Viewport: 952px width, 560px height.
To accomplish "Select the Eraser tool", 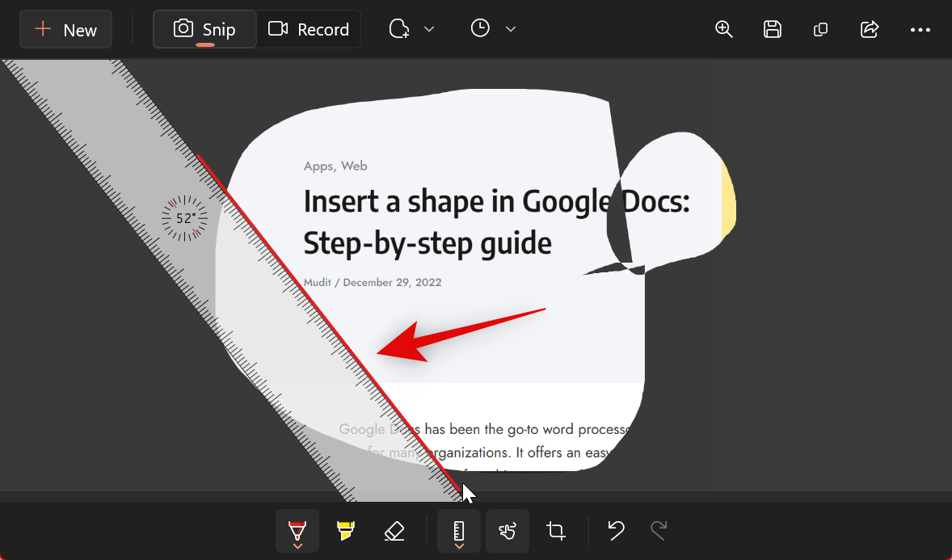I will pyautogui.click(x=394, y=531).
